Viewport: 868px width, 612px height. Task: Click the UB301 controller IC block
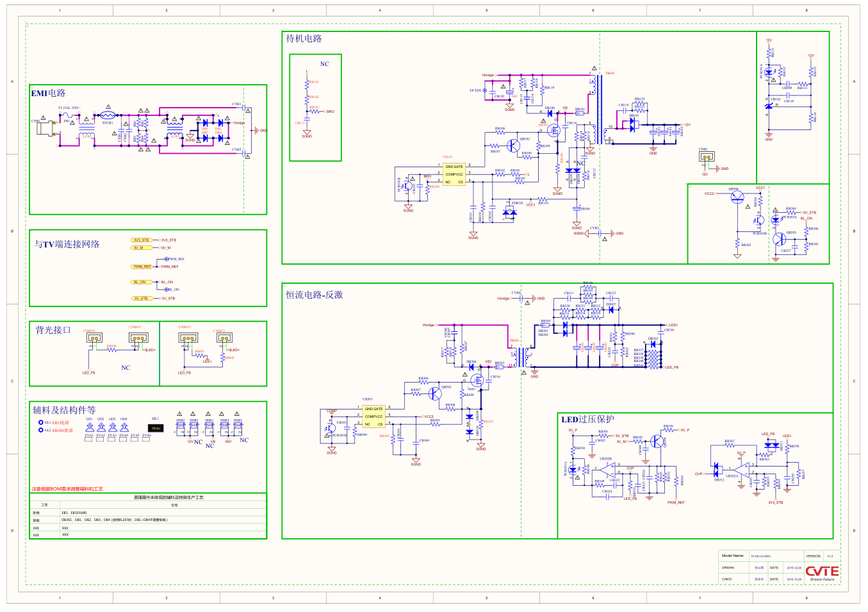pos(373,417)
